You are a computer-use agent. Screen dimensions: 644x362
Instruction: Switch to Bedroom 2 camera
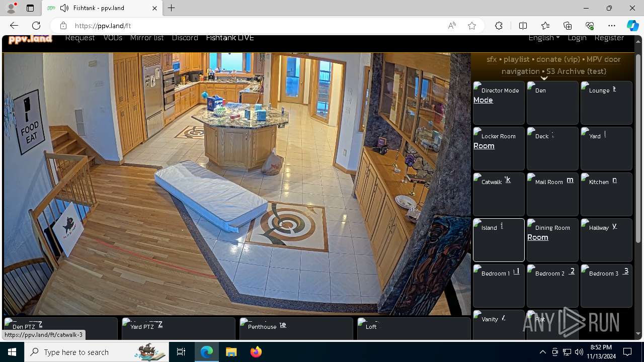click(x=552, y=286)
